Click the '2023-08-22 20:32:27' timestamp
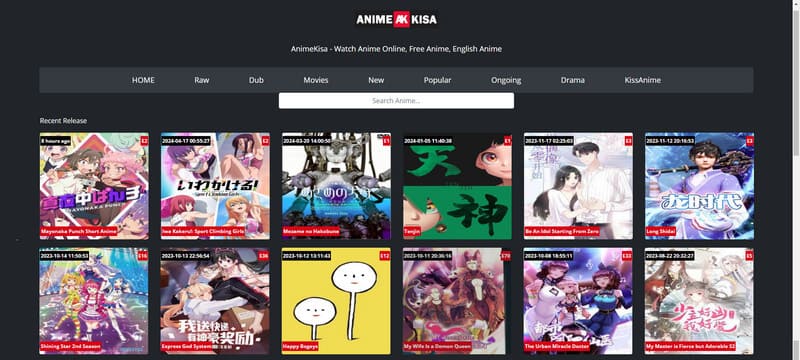This screenshot has height=360, width=800. [669, 256]
